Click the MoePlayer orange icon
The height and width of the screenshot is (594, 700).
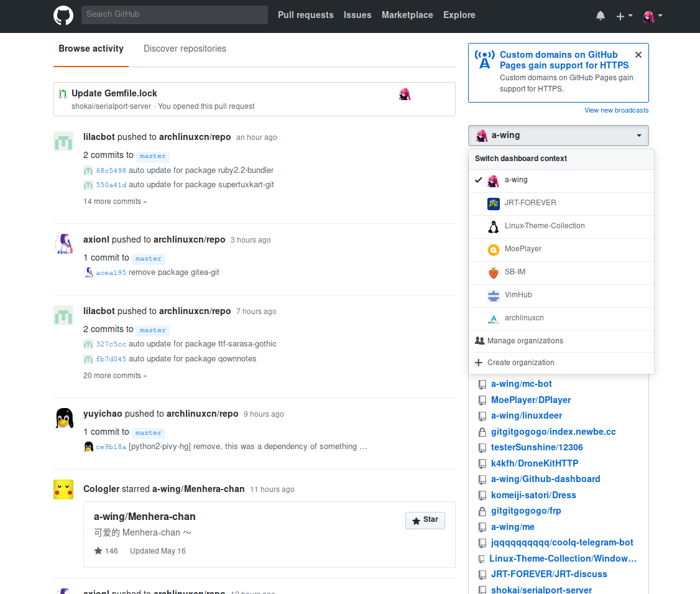pyautogui.click(x=494, y=249)
